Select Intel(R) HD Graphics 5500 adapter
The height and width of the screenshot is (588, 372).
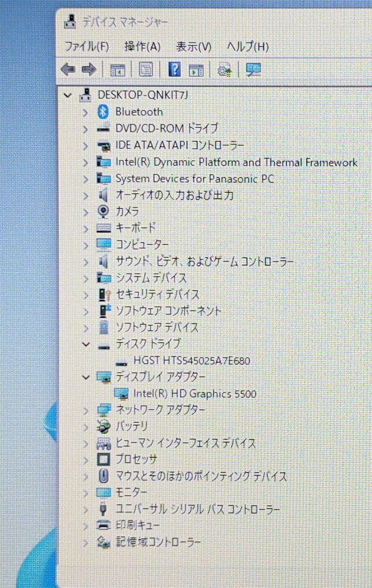click(x=195, y=394)
